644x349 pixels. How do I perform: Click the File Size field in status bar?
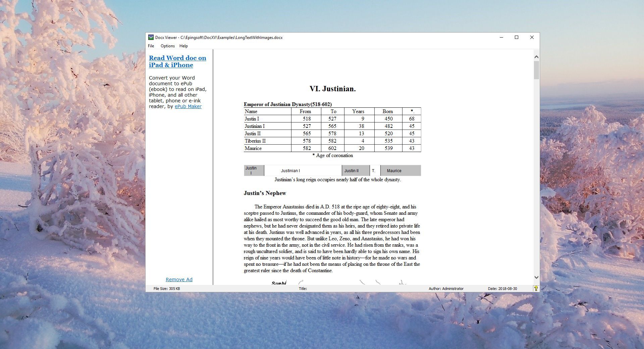click(167, 289)
